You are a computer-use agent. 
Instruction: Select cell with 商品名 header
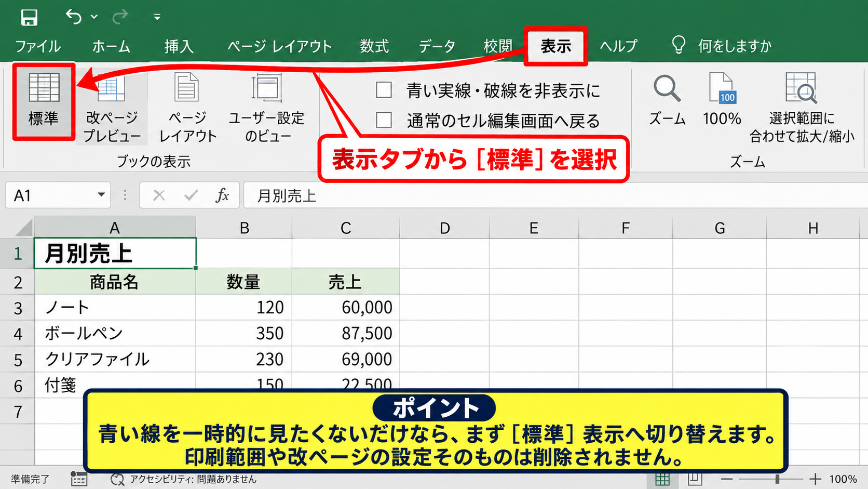tap(115, 282)
